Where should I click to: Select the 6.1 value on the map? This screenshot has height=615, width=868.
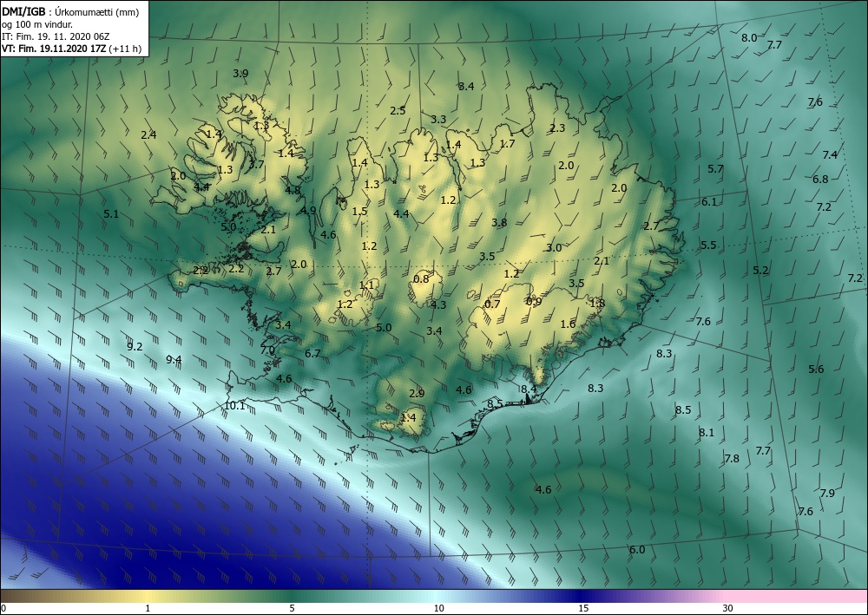(709, 202)
